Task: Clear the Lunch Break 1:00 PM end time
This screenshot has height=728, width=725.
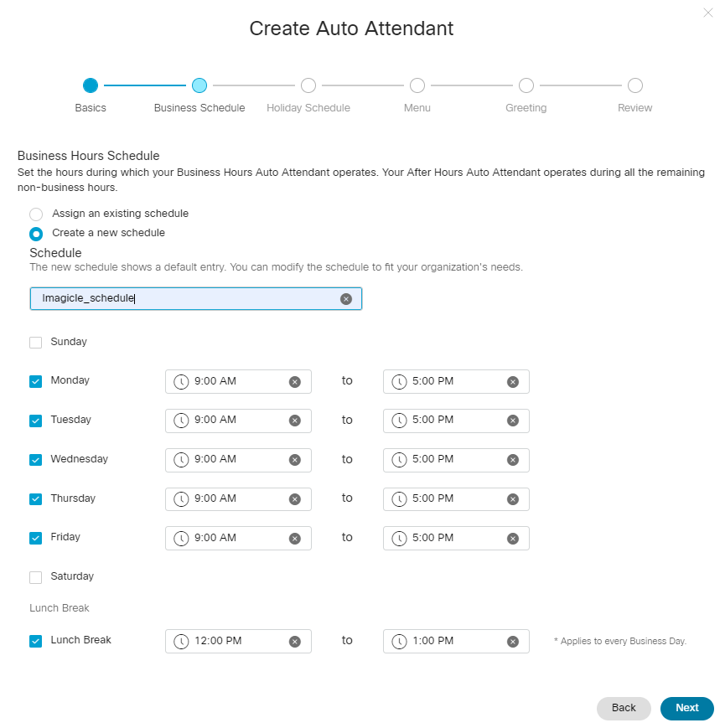Action: point(513,642)
